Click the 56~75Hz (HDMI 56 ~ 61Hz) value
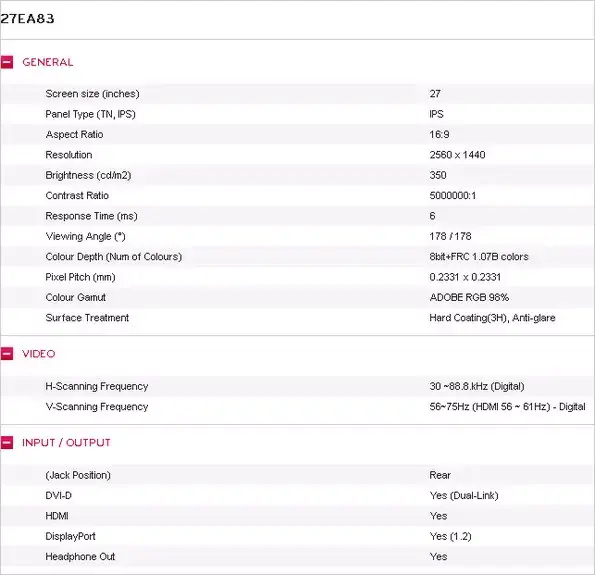This screenshot has height=575, width=595. [507, 406]
